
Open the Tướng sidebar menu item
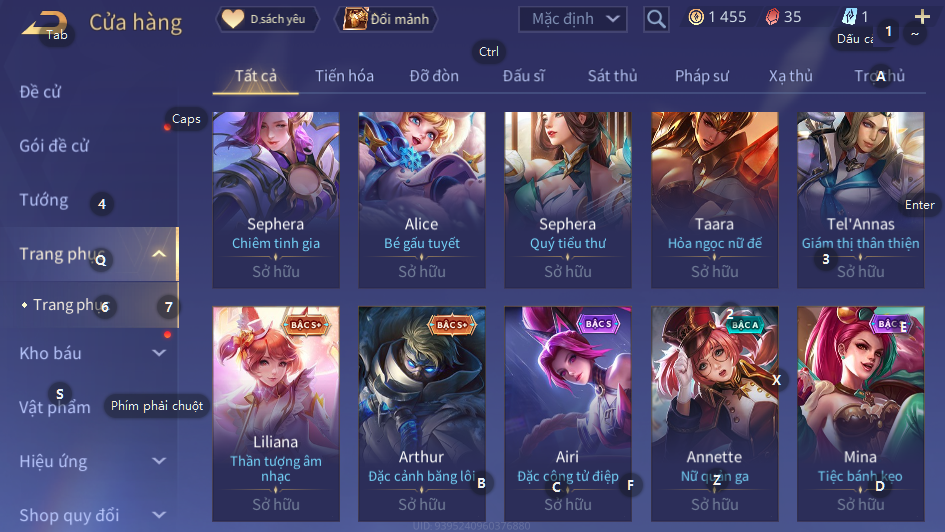[43, 200]
